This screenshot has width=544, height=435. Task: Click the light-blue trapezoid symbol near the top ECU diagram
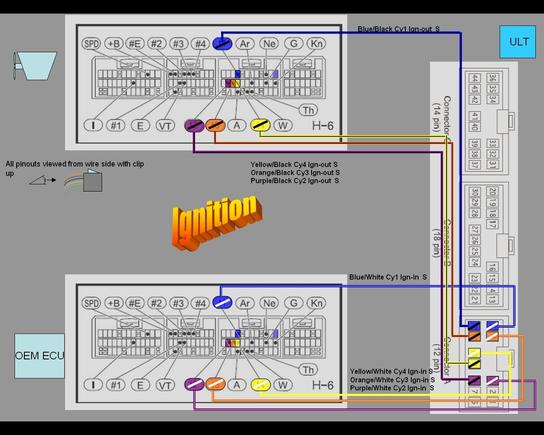point(35,66)
